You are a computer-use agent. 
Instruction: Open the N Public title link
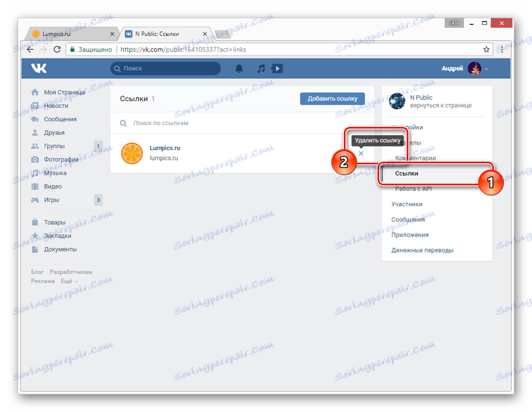click(421, 98)
